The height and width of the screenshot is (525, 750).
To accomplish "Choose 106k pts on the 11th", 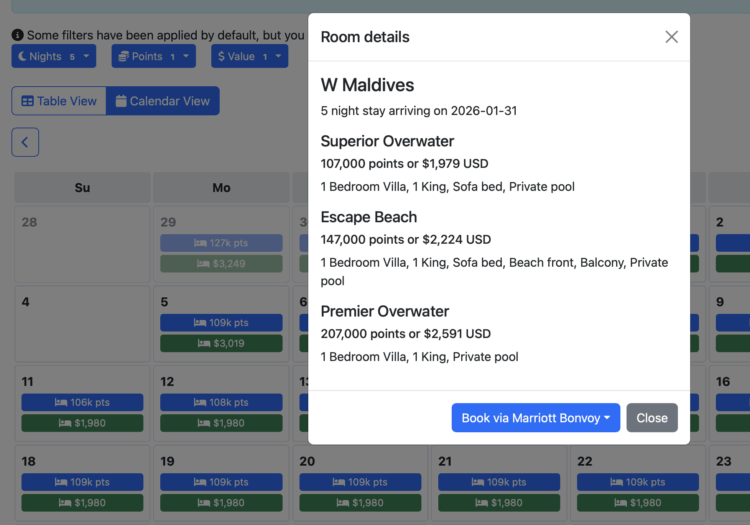I will (82, 402).
